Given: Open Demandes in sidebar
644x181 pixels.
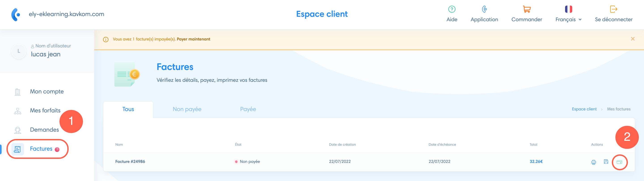Looking at the screenshot, I should click(44, 130).
